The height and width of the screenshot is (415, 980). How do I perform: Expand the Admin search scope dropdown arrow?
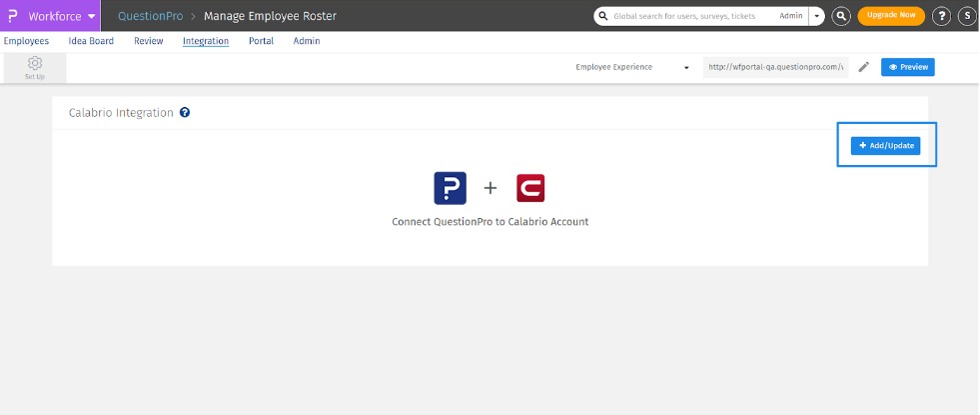click(816, 16)
